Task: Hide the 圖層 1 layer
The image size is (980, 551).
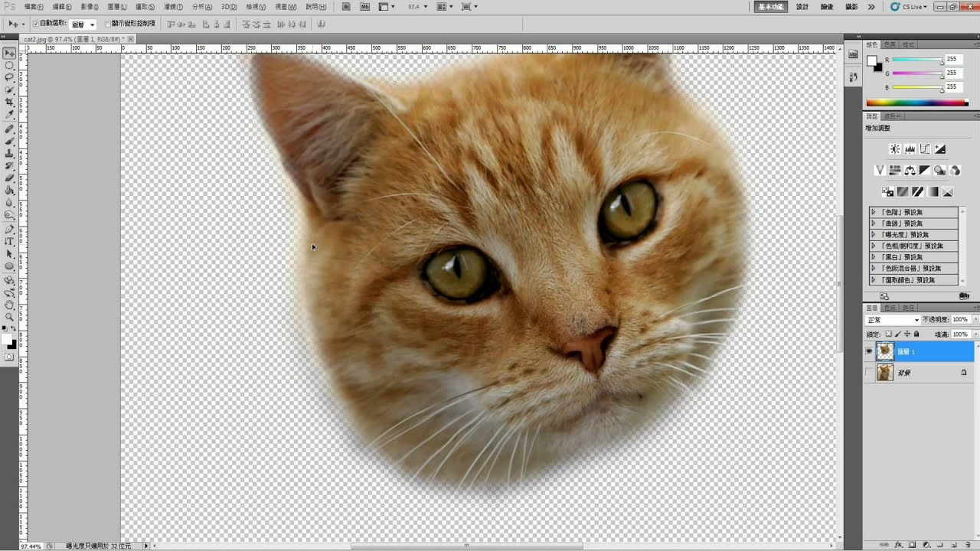Action: (x=869, y=351)
